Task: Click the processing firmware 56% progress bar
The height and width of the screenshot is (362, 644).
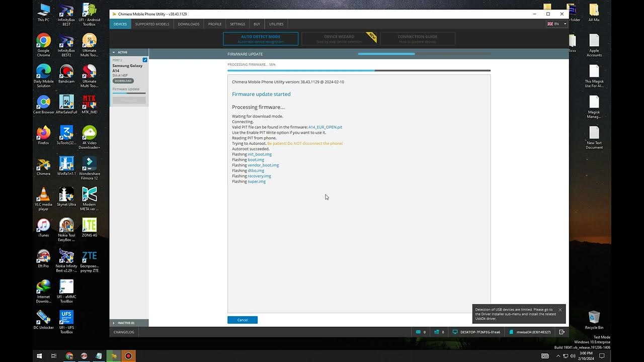Action: (x=359, y=71)
